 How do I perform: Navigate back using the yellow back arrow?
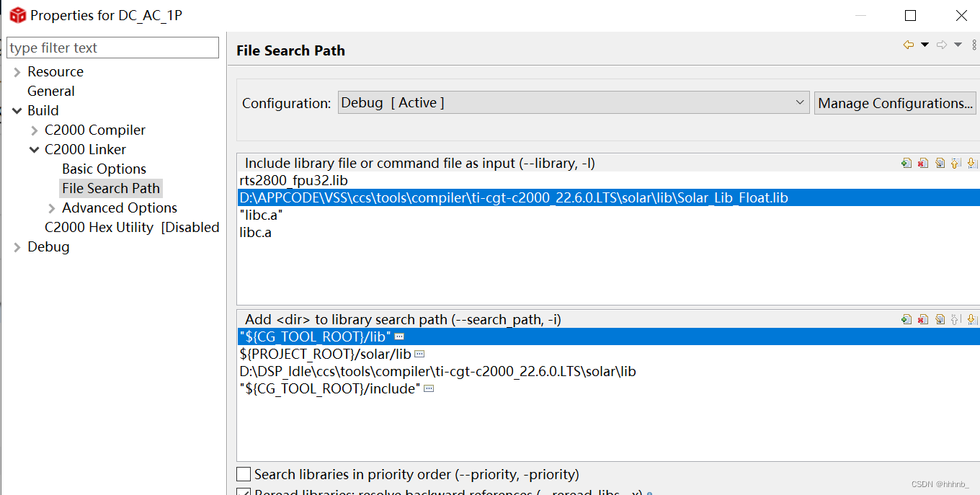coord(909,44)
